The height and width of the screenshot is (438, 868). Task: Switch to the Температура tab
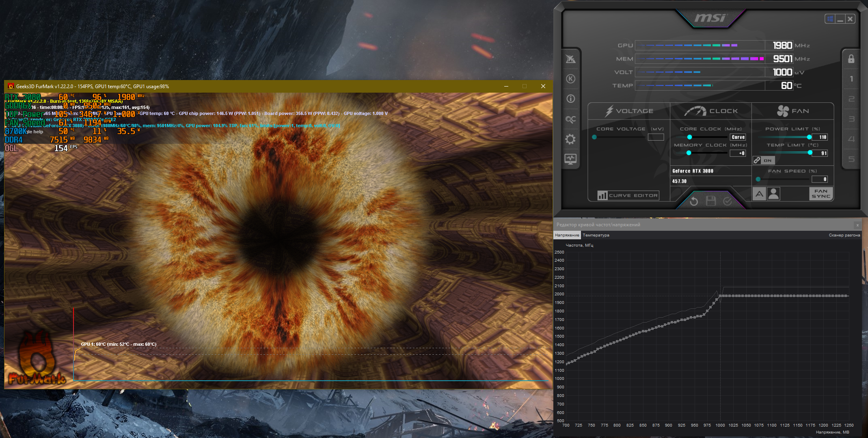click(596, 235)
